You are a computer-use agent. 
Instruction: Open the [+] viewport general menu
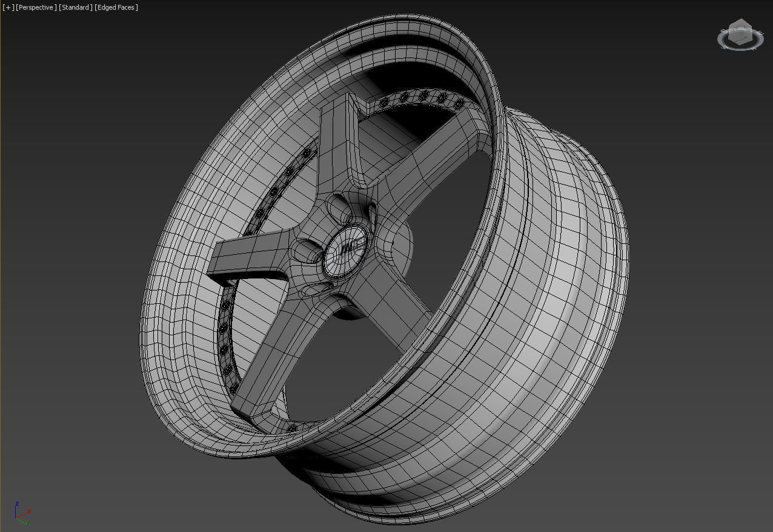(x=8, y=7)
